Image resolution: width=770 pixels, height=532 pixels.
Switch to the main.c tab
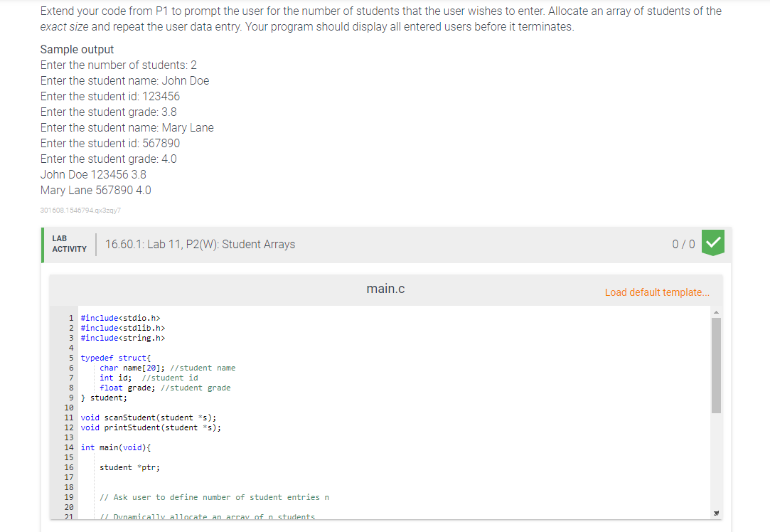tap(385, 288)
